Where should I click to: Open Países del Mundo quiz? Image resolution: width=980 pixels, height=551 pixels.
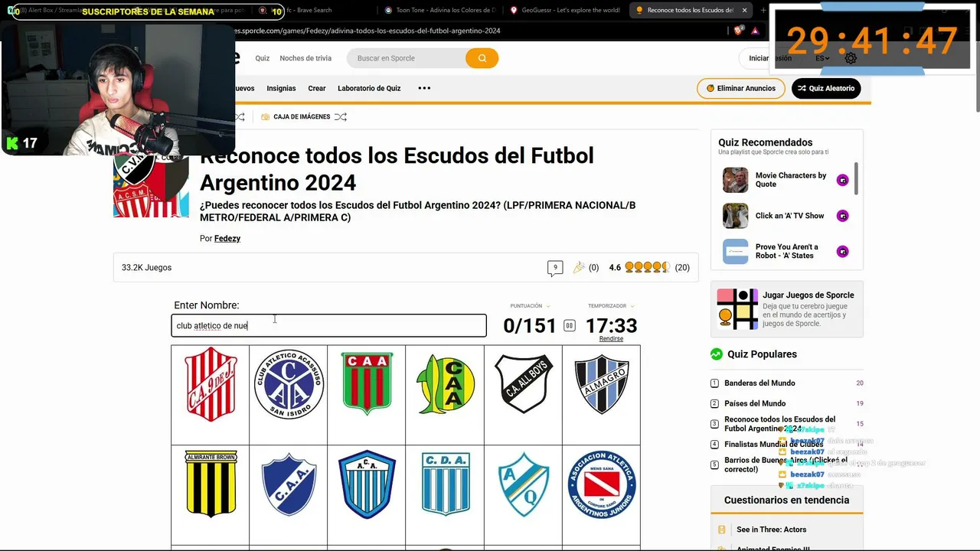(x=755, y=403)
